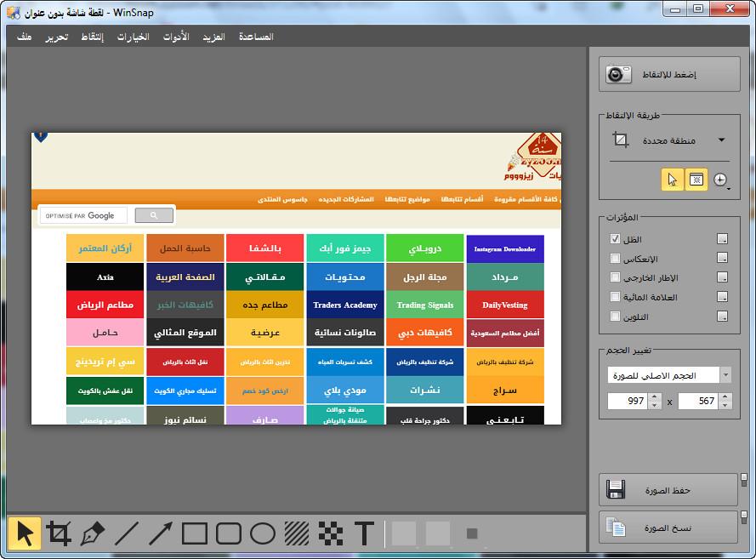Expand capture mode dropdown منطقة محددة
Image resolution: width=756 pixels, height=559 pixels.
click(721, 140)
